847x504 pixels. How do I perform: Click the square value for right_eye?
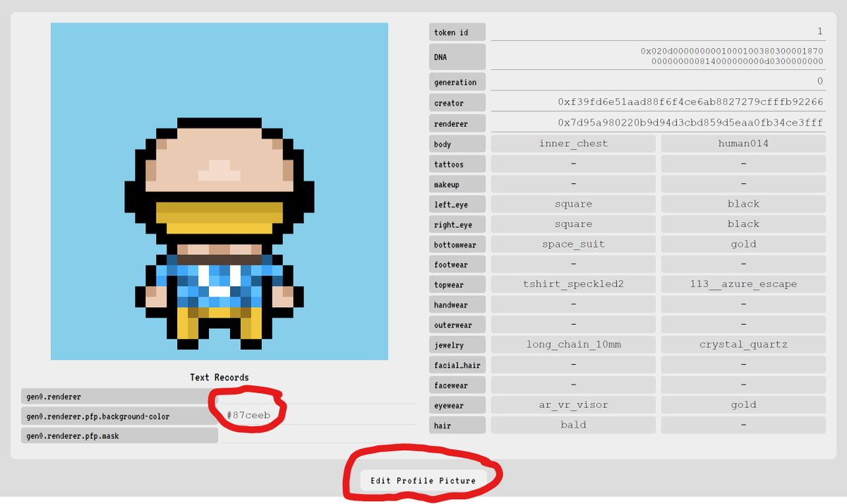pyautogui.click(x=573, y=224)
